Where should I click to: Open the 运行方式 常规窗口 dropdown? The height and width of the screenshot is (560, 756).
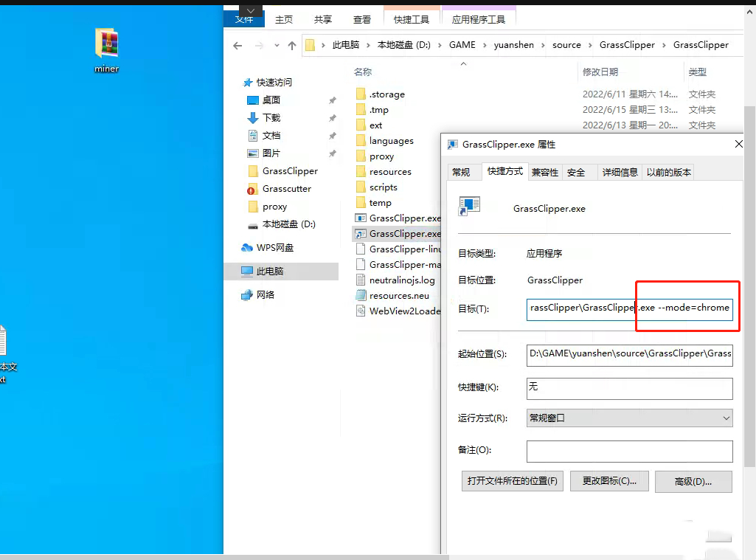pos(630,418)
